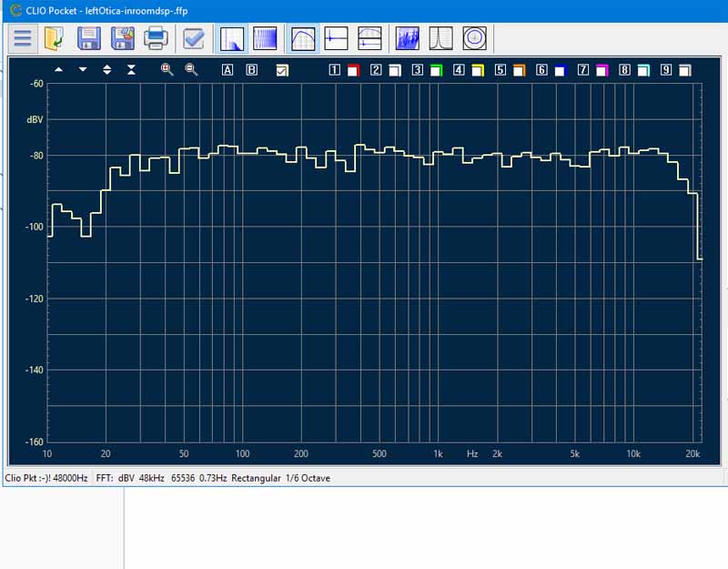Click the Save As floppy icon with picture
Screen dimensions: 728x569
click(123, 38)
